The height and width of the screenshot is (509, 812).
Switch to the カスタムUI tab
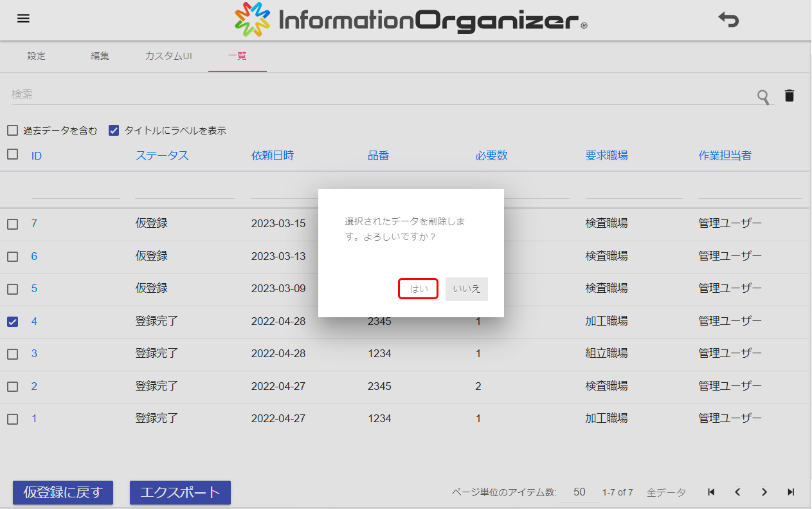click(168, 56)
